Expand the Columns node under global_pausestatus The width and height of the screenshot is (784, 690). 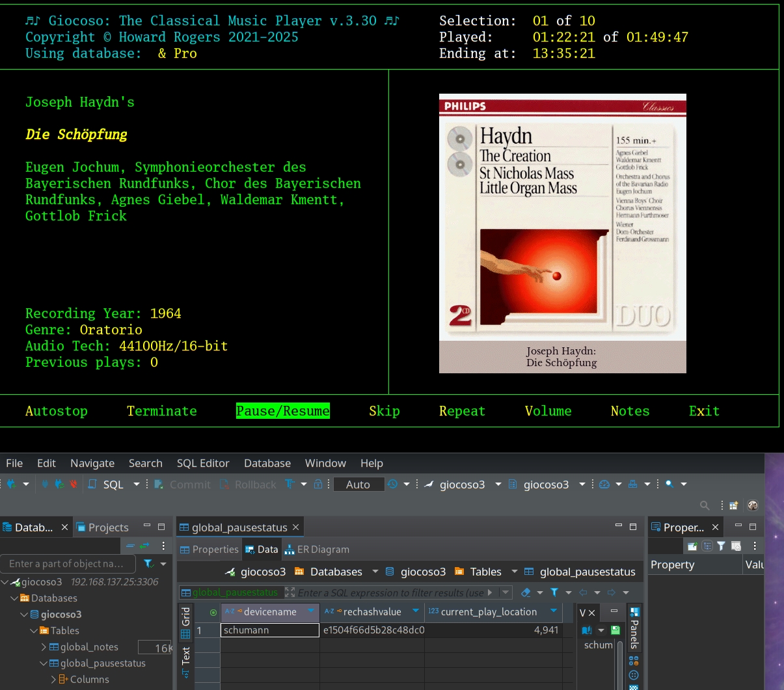53,679
